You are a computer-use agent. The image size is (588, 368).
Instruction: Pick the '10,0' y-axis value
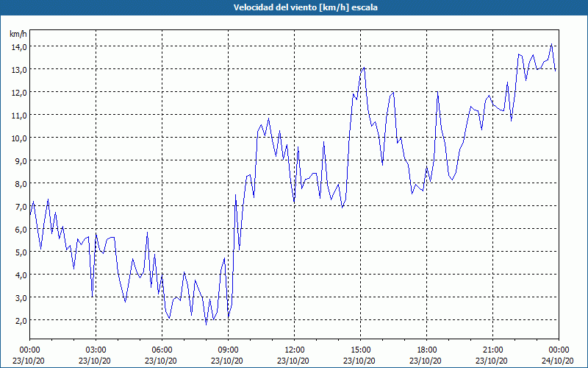[19, 138]
